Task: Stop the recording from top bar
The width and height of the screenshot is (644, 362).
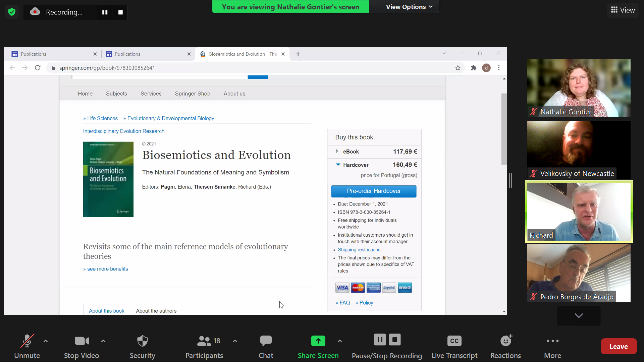Action: pyautogui.click(x=120, y=12)
